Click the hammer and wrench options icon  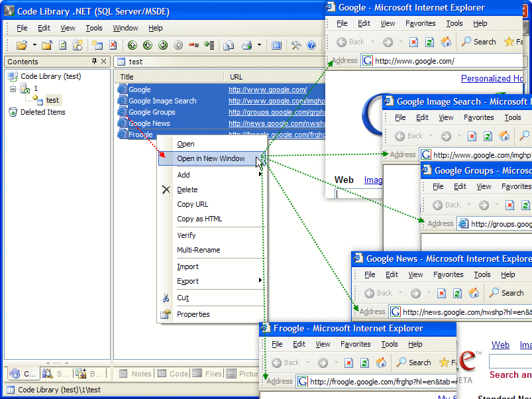[296, 45]
